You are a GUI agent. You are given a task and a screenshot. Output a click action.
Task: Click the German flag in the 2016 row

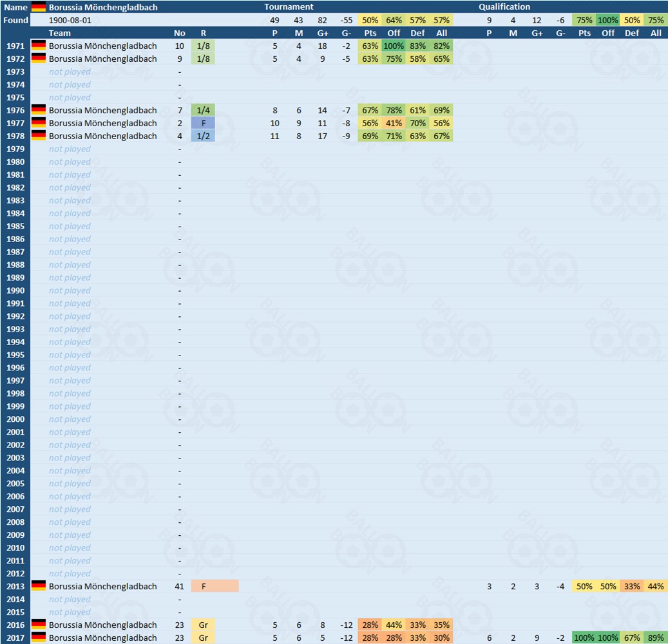click(x=39, y=625)
